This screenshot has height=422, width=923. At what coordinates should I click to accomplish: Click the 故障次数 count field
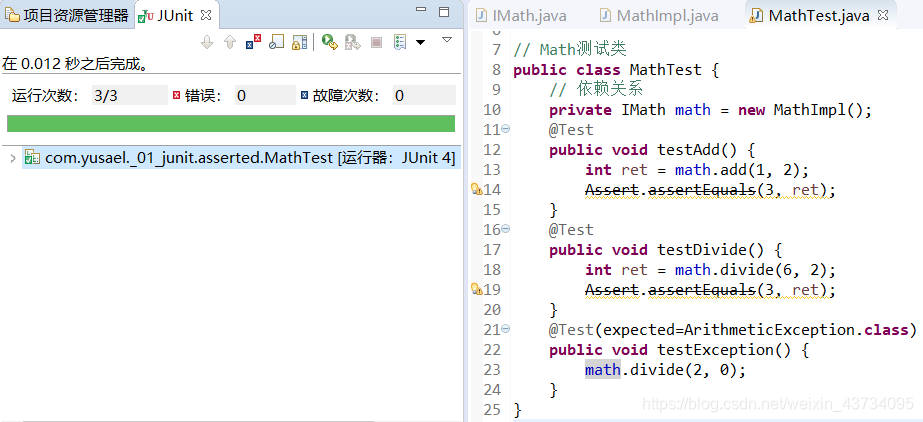pyautogui.click(x=424, y=95)
